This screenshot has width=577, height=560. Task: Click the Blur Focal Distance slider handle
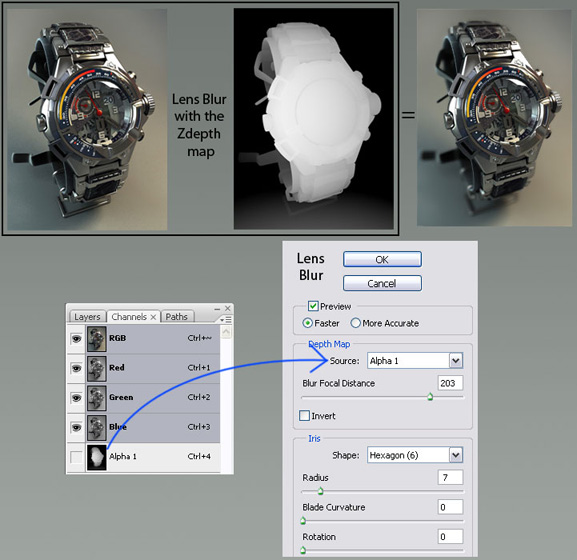(430, 397)
